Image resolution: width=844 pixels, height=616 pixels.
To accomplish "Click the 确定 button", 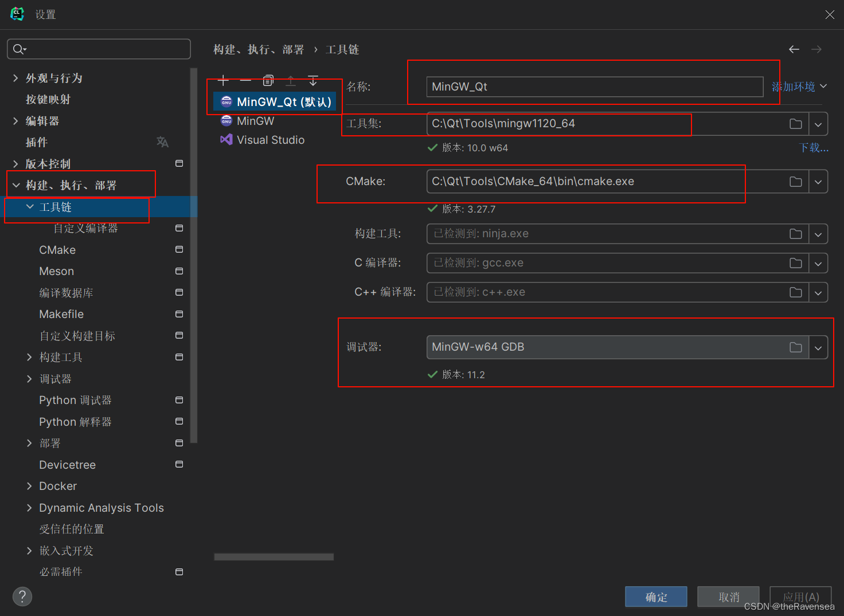I will (x=656, y=597).
